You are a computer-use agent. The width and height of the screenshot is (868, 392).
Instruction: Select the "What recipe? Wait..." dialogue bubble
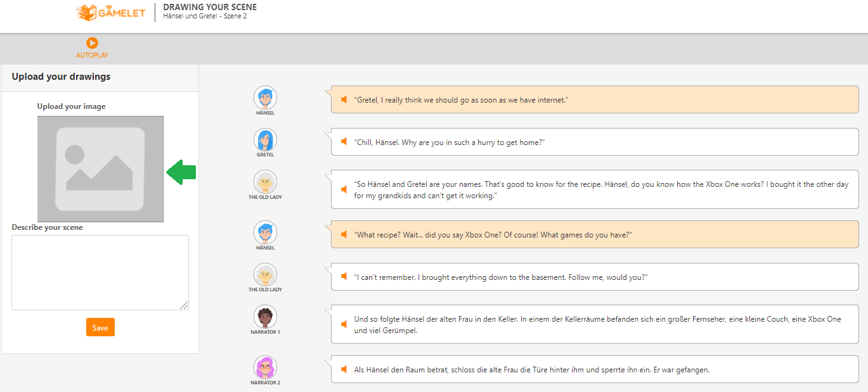point(595,234)
